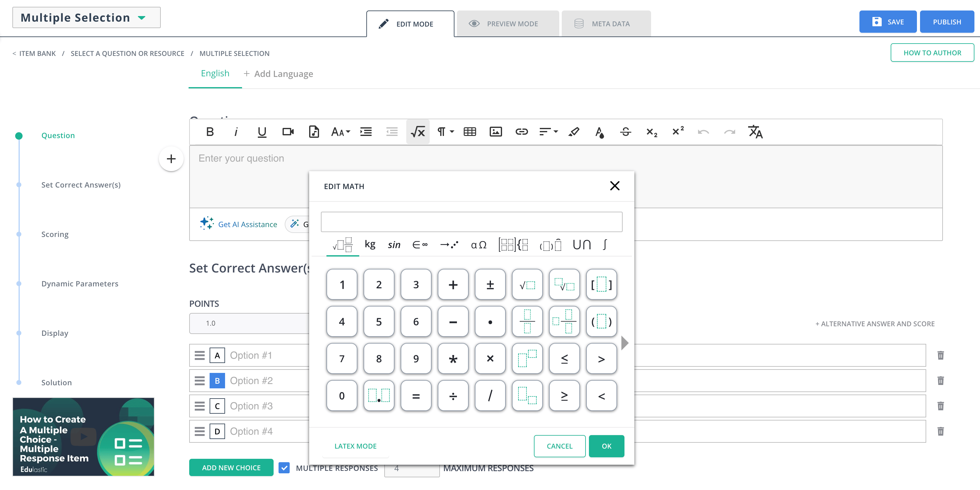Click the translate language icon
The width and height of the screenshot is (980, 490).
[x=756, y=132]
